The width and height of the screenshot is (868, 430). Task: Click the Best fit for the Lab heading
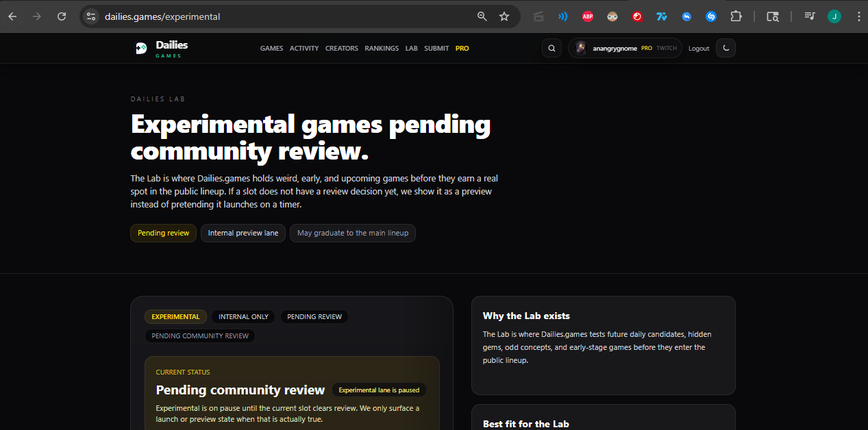click(x=526, y=424)
